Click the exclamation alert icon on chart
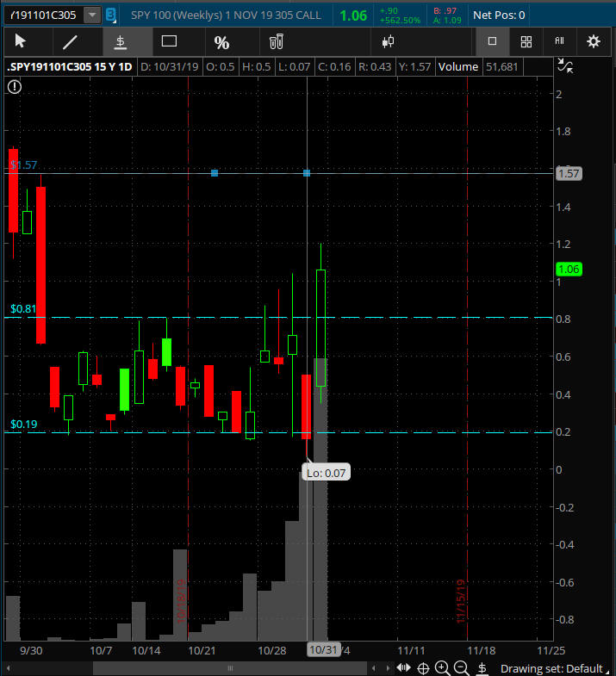The width and height of the screenshot is (616, 676). point(15,87)
